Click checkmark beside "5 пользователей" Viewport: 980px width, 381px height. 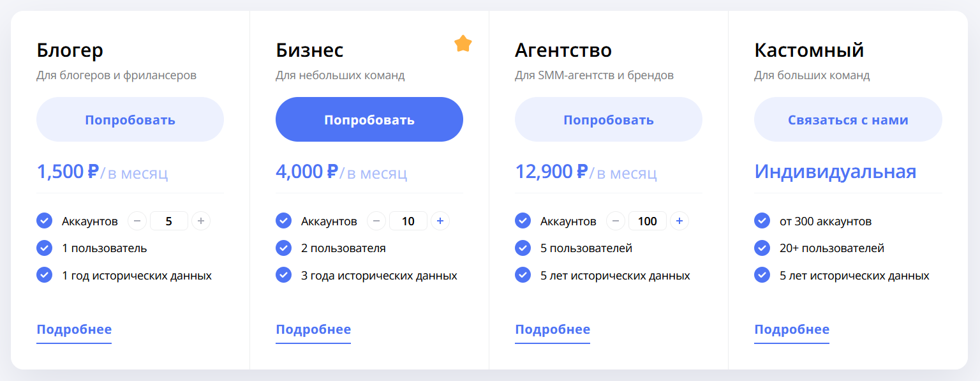(523, 248)
